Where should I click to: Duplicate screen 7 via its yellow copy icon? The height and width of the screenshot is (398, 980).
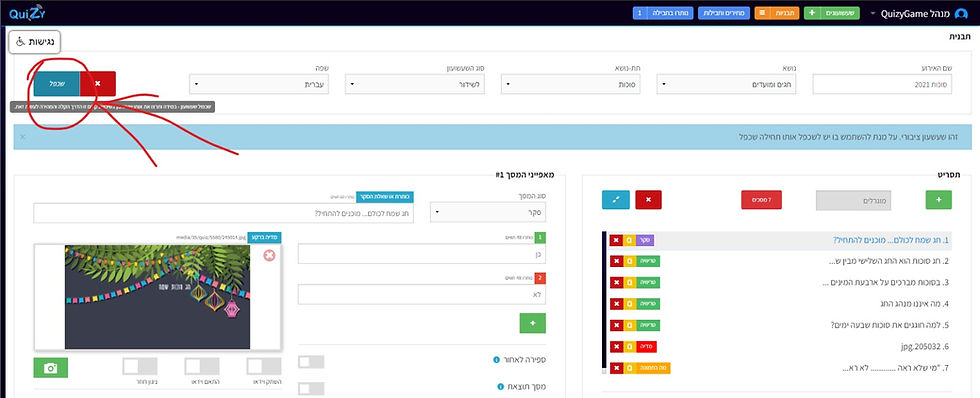coord(629,368)
